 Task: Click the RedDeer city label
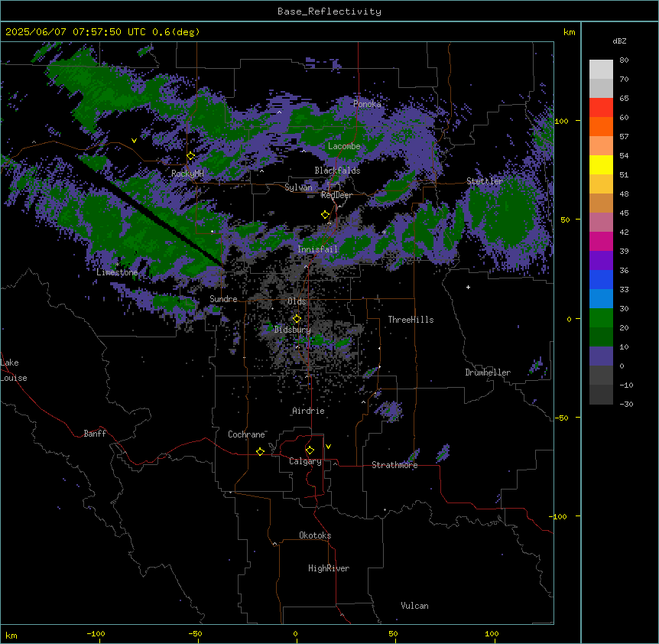pos(336,195)
